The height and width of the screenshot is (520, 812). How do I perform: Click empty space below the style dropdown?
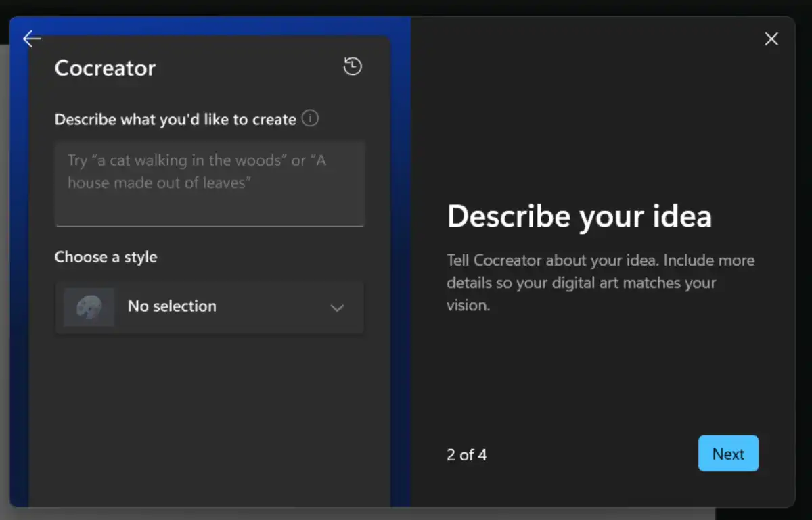tap(209, 419)
